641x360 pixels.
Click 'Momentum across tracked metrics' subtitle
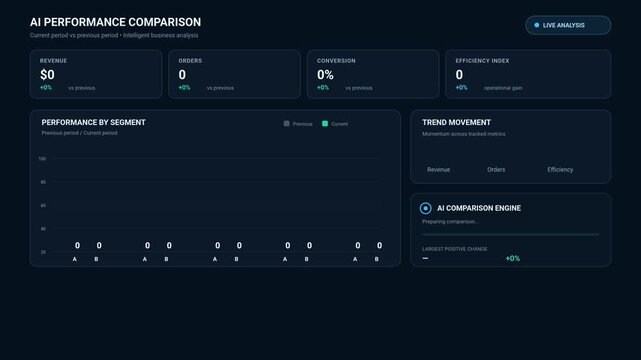[464, 134]
